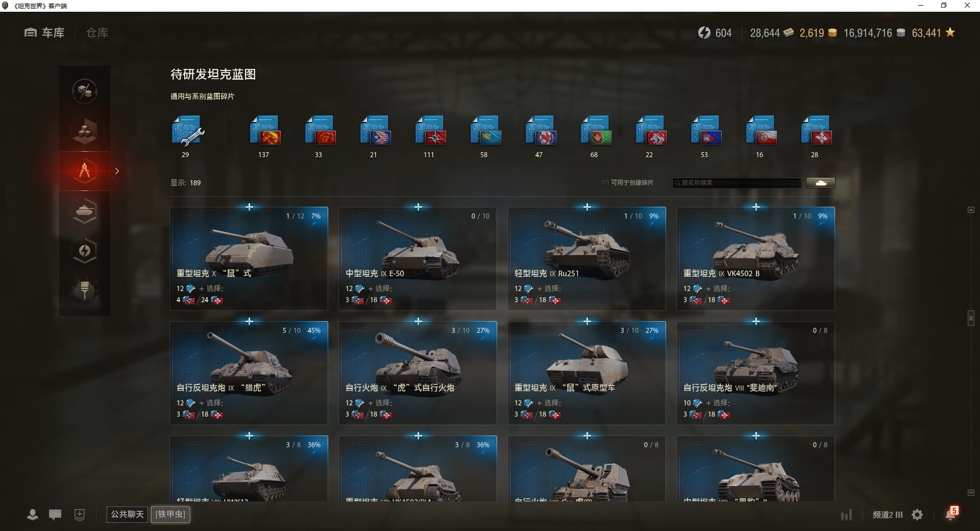Click the universal blueprint fragment wrench icon

point(188,131)
